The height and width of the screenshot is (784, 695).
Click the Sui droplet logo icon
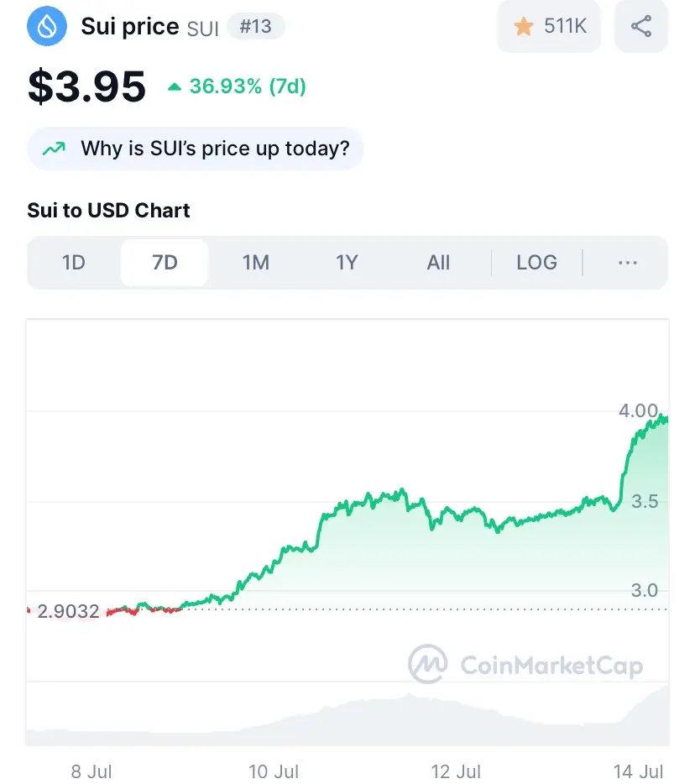[47, 26]
